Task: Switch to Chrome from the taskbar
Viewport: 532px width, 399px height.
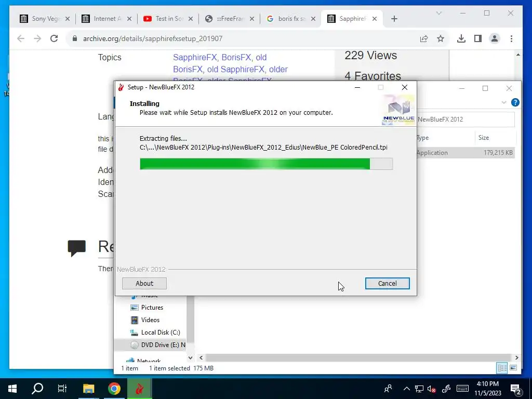Action: click(114, 389)
